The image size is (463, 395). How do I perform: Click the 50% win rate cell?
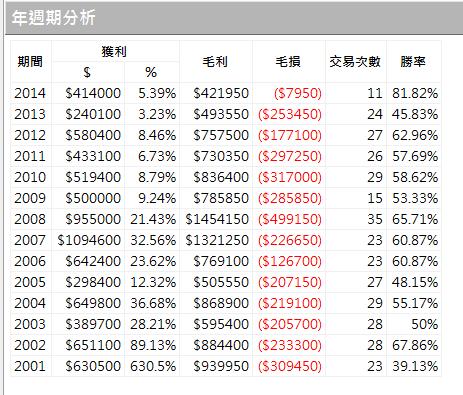(424, 324)
